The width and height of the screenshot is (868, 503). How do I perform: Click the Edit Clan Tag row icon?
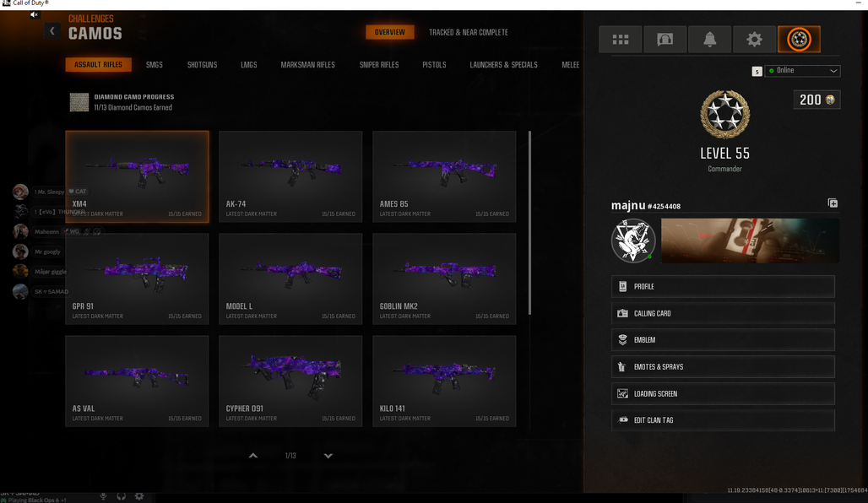click(x=623, y=420)
